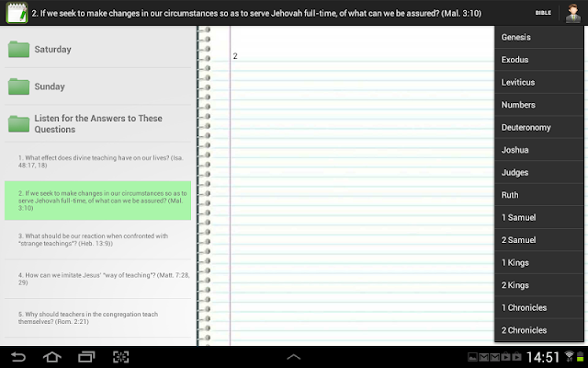The image size is (588, 368).
Task: Tap the battery status icon
Action: pyautogui.click(x=580, y=356)
